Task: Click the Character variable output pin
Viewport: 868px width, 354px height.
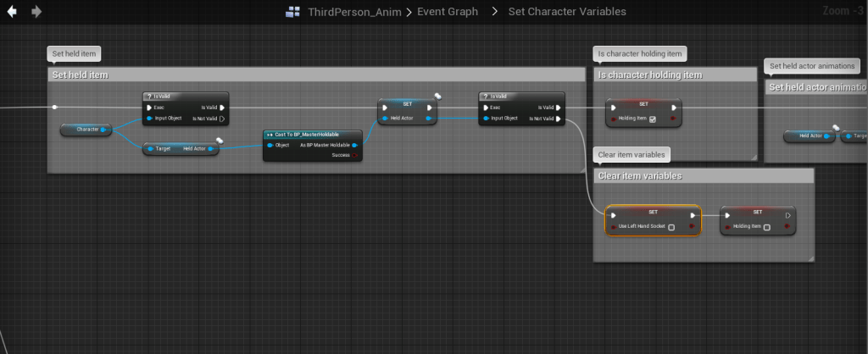Action: 104,130
